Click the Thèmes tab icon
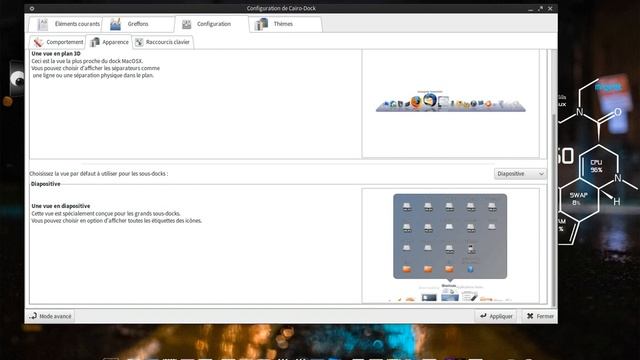Screen dimensions: 640x360 click(261, 24)
